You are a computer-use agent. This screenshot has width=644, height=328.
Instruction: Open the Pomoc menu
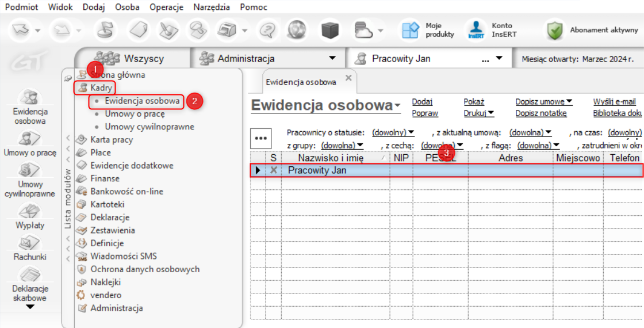click(254, 7)
